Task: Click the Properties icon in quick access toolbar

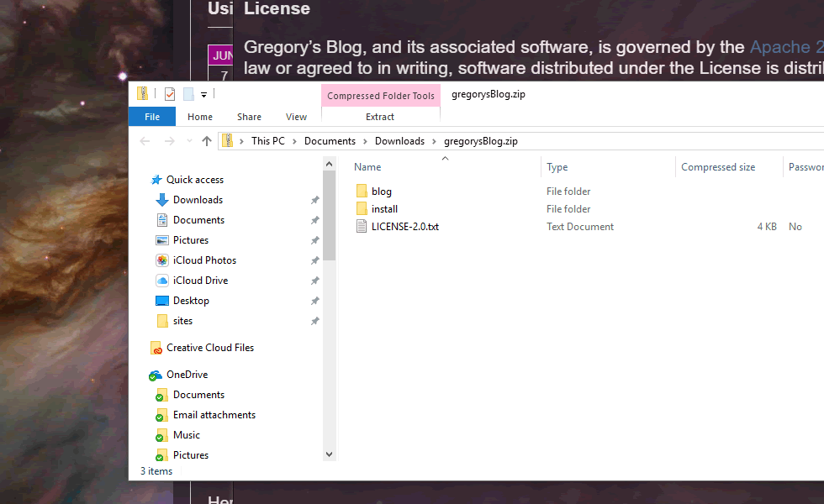Action: pyautogui.click(x=170, y=94)
